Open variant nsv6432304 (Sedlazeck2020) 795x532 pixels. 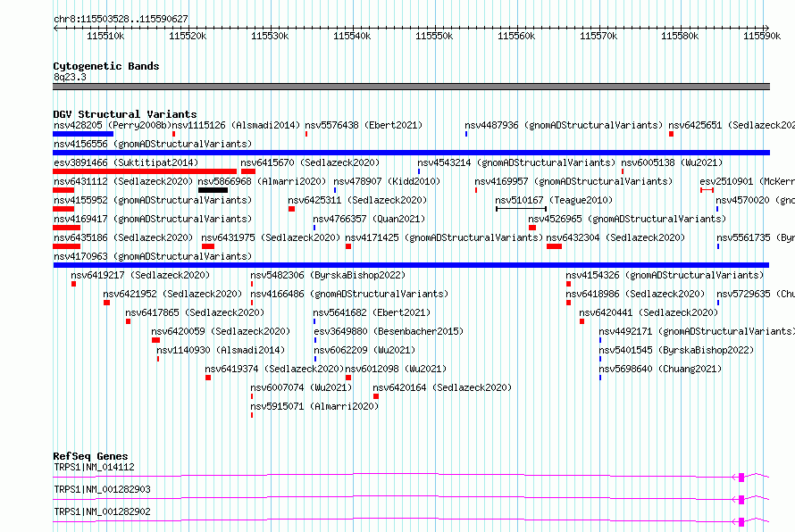(615, 237)
